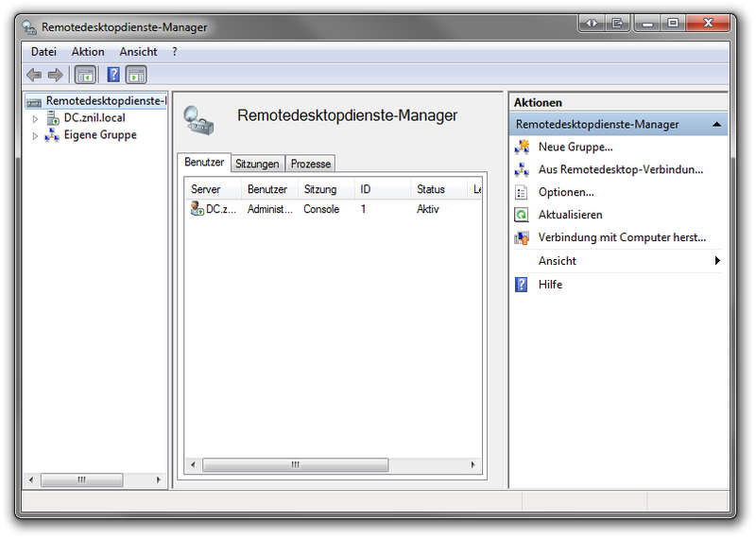Expand the DC.znil.local tree node
The image size is (756, 539).
click(x=36, y=118)
